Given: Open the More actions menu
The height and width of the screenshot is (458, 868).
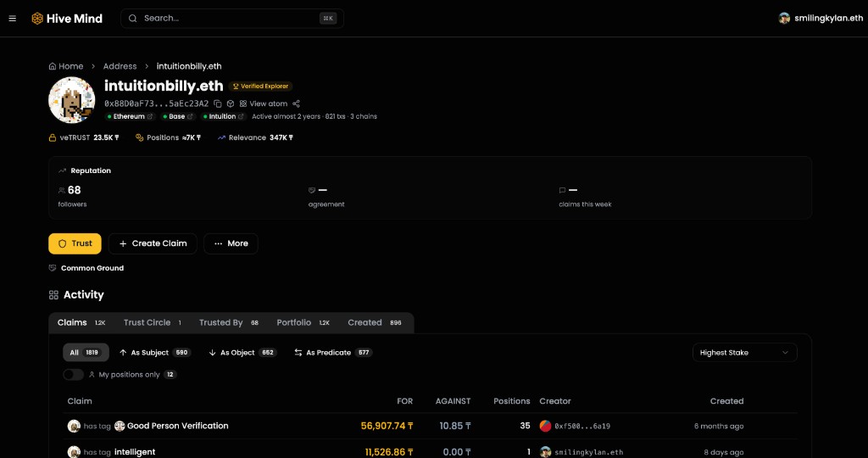Looking at the screenshot, I should coord(231,243).
